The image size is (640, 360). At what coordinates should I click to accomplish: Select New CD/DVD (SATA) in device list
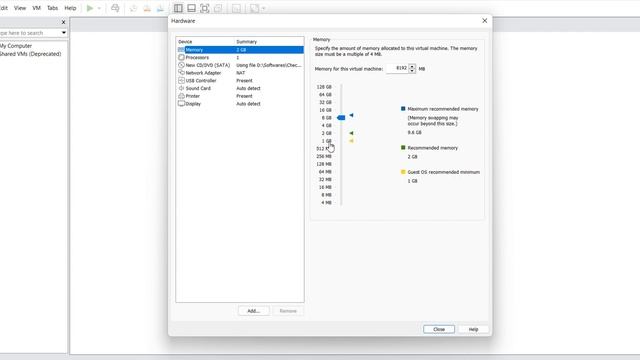click(240, 65)
